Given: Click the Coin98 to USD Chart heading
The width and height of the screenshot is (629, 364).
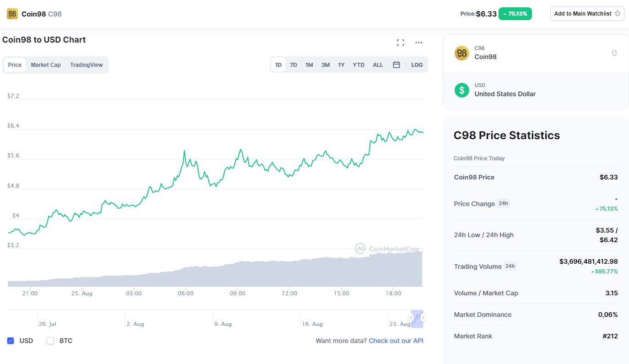Looking at the screenshot, I should 44,40.
